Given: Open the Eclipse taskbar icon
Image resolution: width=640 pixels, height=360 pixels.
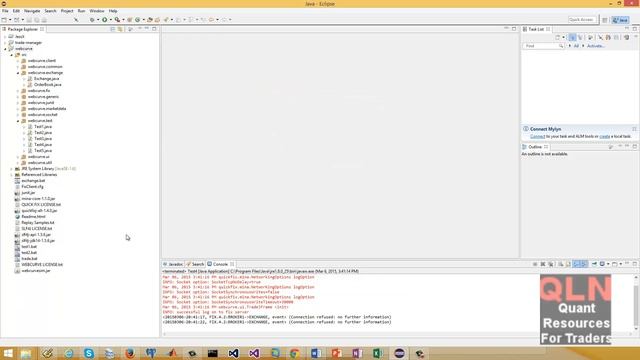Looking at the screenshot, I should pyautogui.click(x=399, y=353).
